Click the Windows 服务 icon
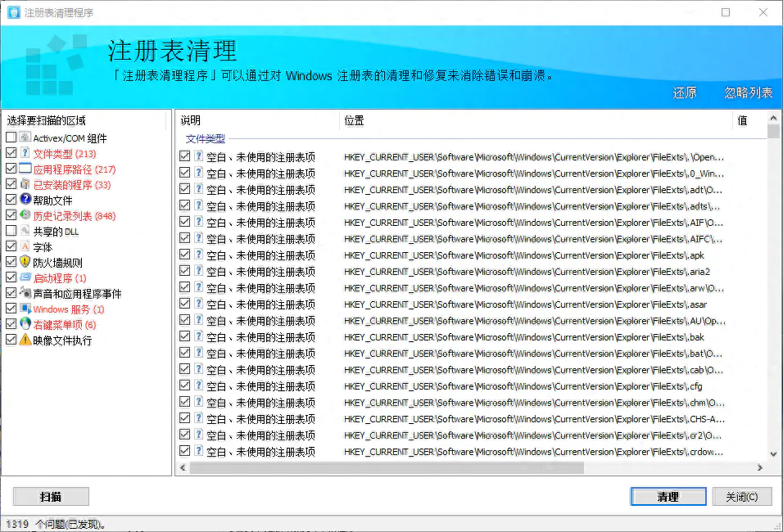Screen dimensions: 783x532 point(25,309)
